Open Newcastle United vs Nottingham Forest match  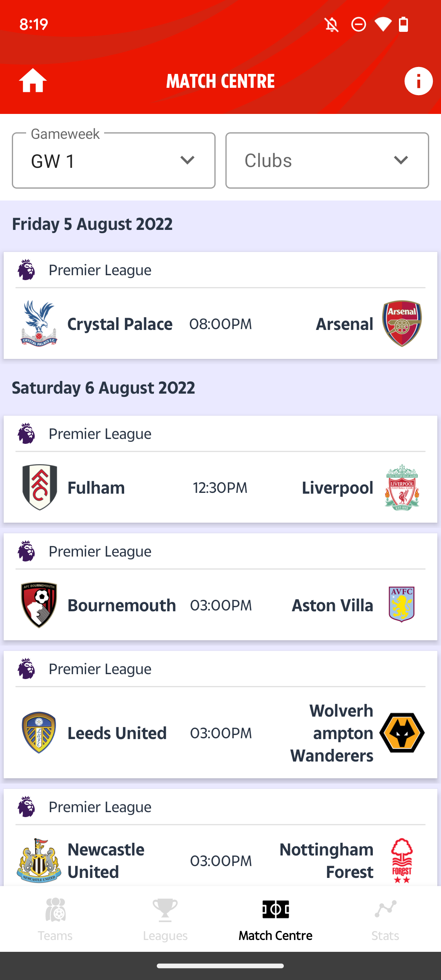point(220,860)
